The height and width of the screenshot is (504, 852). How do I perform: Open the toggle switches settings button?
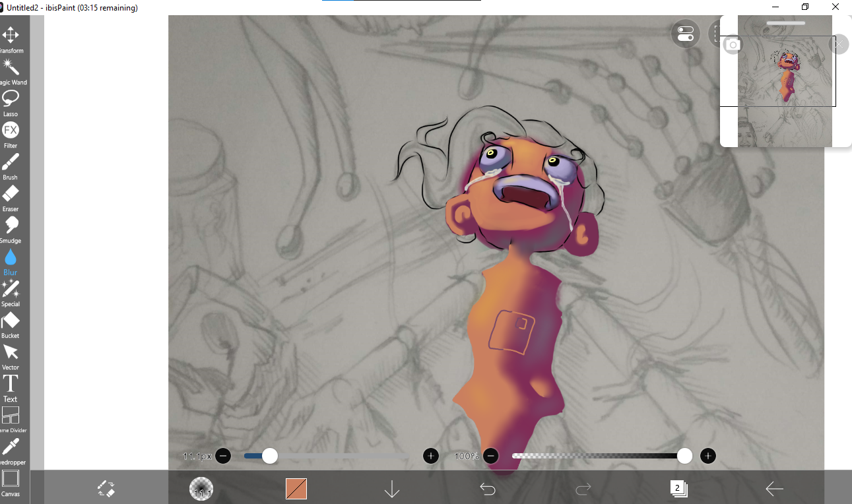pyautogui.click(x=686, y=34)
